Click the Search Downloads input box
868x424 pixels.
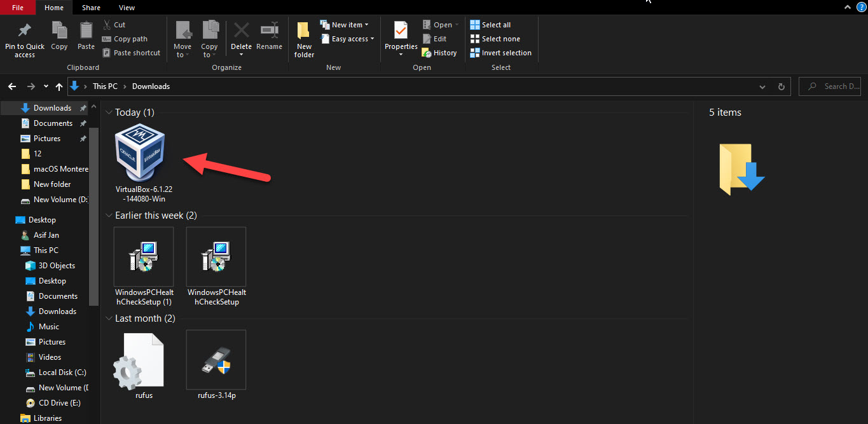tap(833, 86)
